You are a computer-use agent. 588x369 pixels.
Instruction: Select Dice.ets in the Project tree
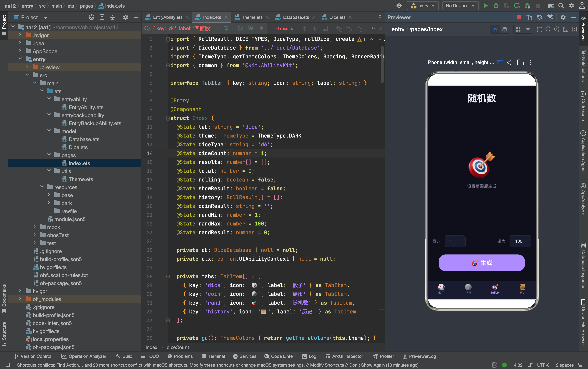pyautogui.click(x=78, y=147)
